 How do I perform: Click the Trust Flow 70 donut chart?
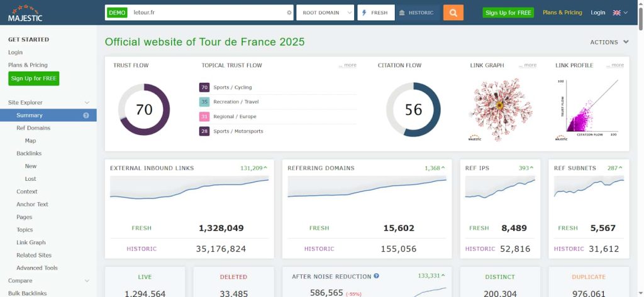tap(144, 109)
